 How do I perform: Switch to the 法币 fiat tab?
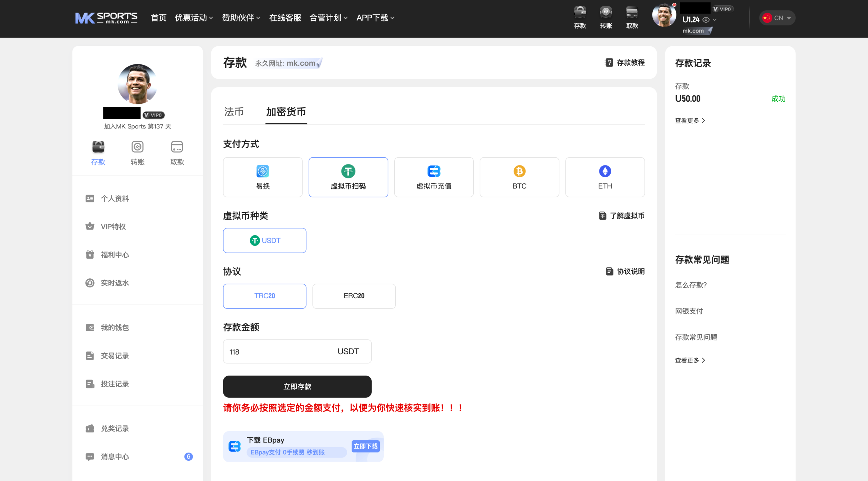tap(234, 112)
